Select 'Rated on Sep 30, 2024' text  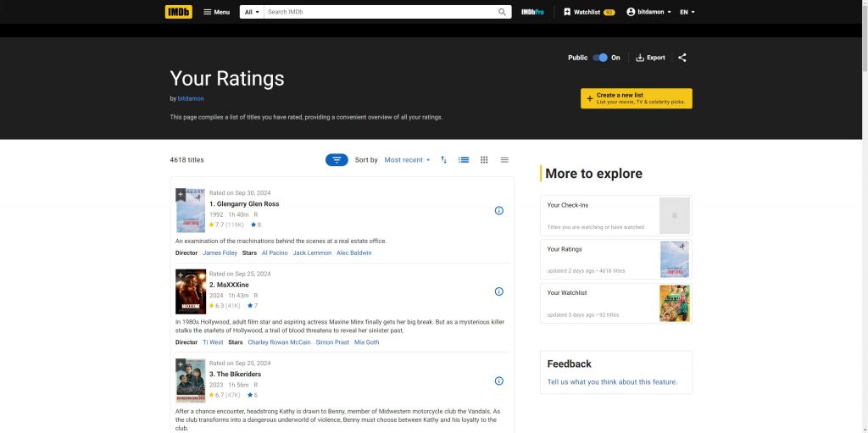coord(240,193)
